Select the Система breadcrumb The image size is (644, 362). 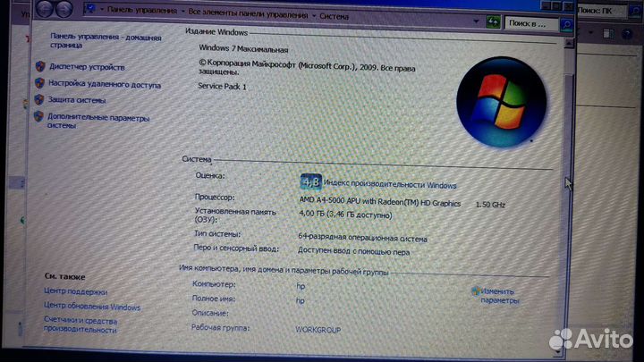coord(334,16)
